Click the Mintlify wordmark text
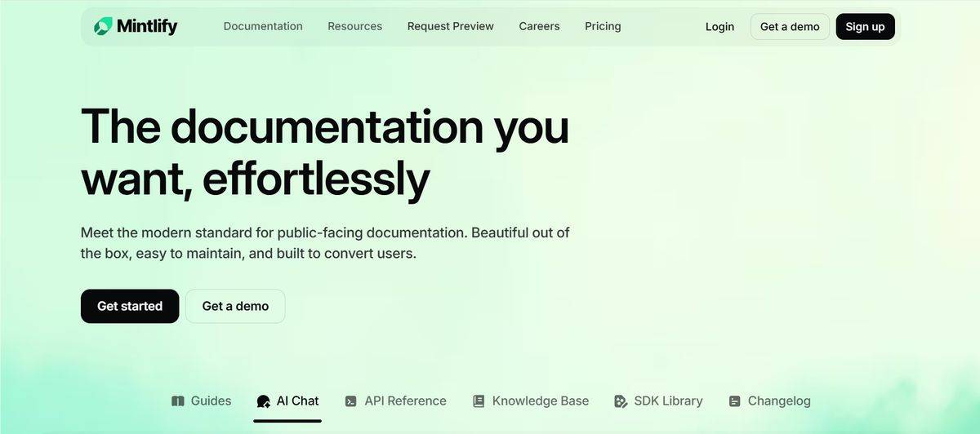The width and height of the screenshot is (980, 434). click(x=147, y=27)
